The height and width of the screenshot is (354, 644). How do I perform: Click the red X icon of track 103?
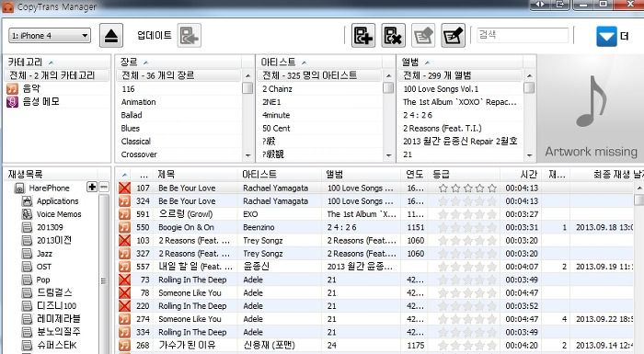click(124, 241)
